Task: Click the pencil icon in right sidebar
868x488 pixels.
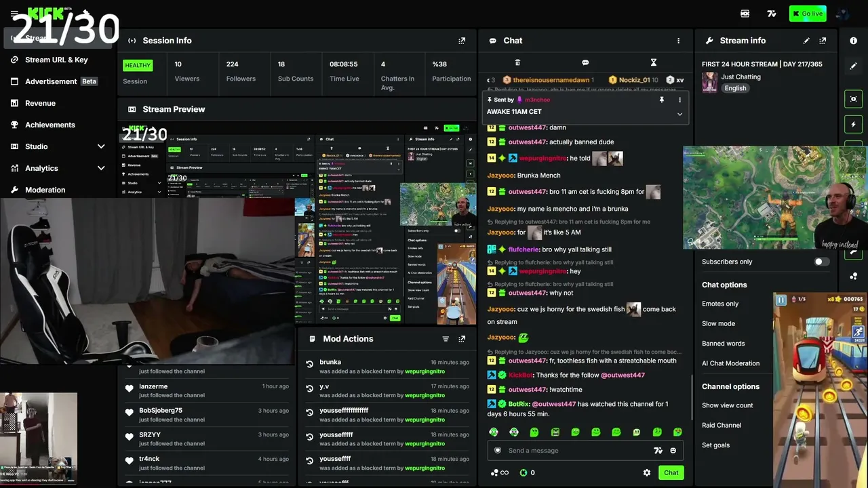Action: pyautogui.click(x=854, y=66)
